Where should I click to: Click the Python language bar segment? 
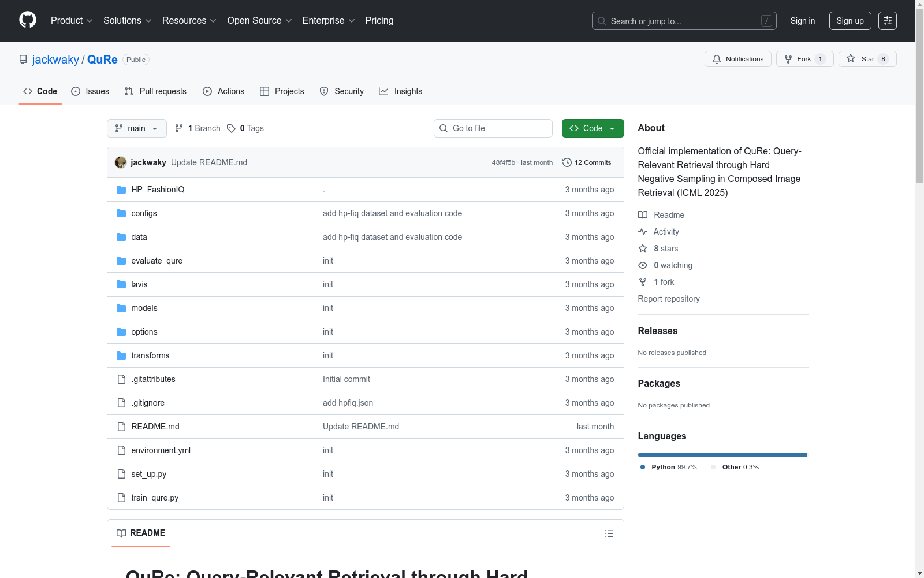[722, 455]
